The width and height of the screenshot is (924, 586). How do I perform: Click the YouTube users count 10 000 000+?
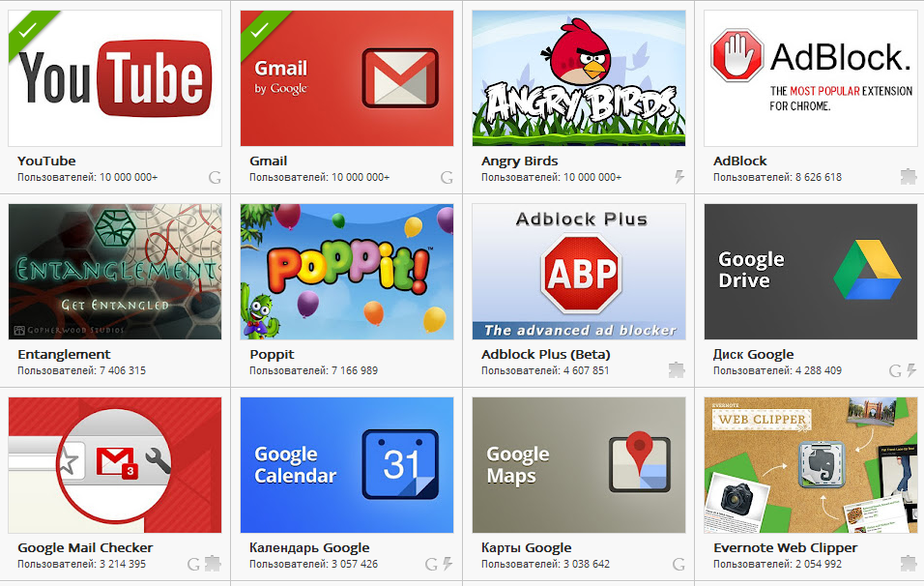click(x=129, y=177)
